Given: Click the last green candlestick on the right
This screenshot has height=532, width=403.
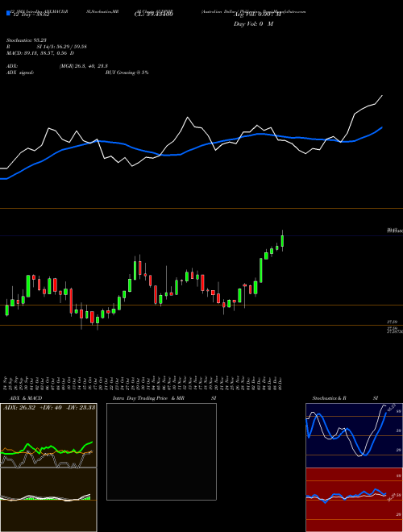Looking at the screenshot, I should point(282,240).
